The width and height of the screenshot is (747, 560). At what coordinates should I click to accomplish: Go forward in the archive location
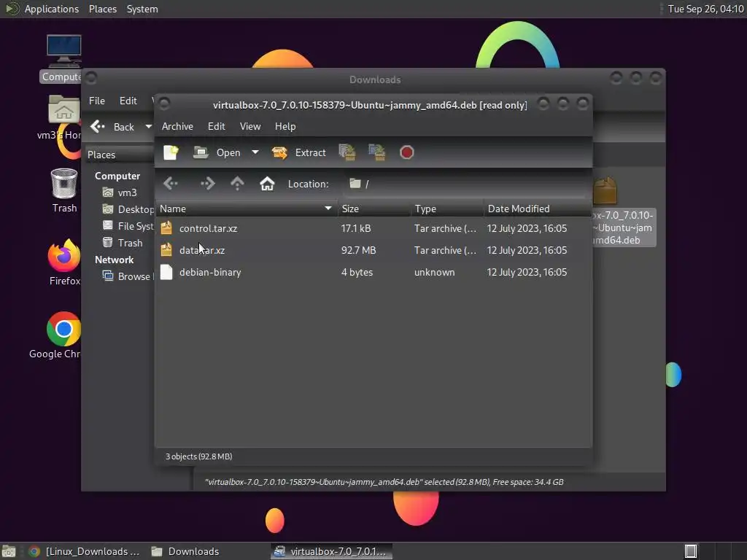coord(208,183)
